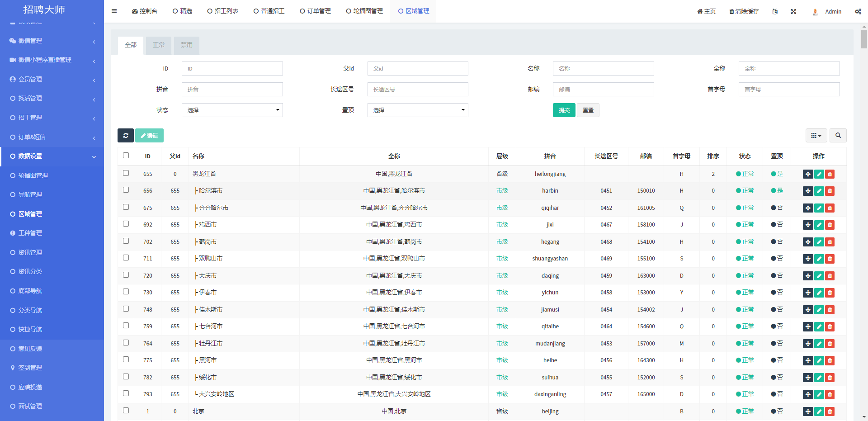The height and width of the screenshot is (421, 868).
Task: Click the 拼音 input field
Action: pos(232,90)
